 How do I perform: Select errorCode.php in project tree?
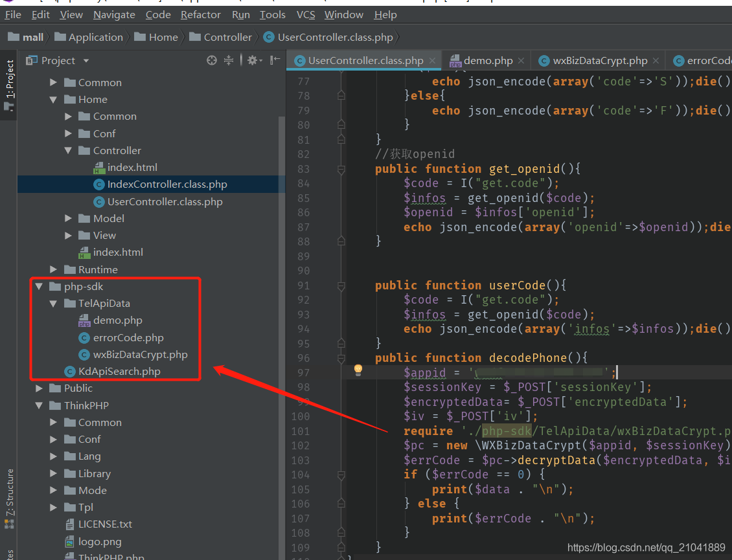point(121,337)
